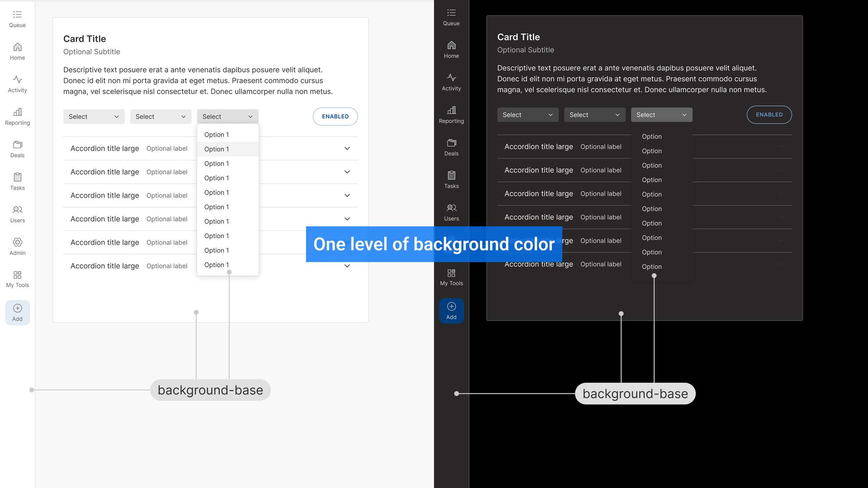The width and height of the screenshot is (868, 488).
Task: Expand the last accordion row on light card
Action: 347,266
